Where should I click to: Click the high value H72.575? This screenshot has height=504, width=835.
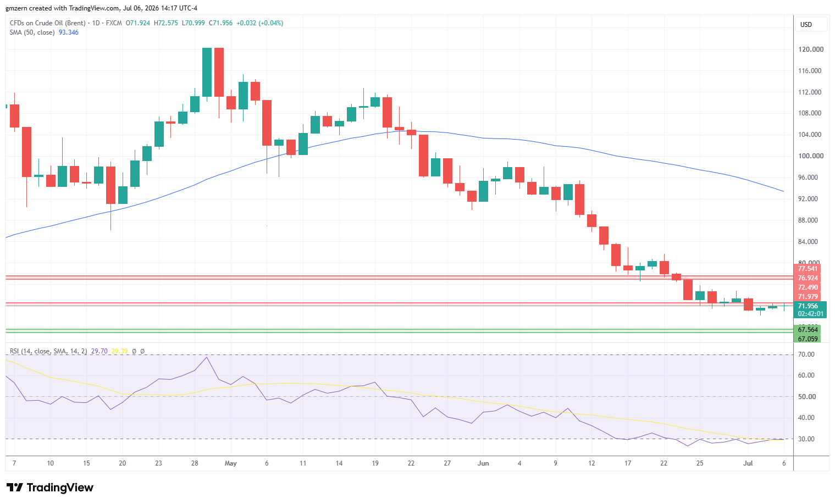pos(166,23)
